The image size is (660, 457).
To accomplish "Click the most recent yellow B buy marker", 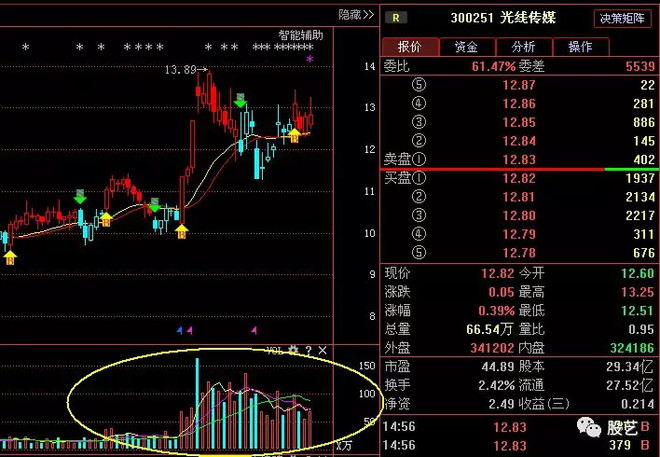I will [295, 136].
